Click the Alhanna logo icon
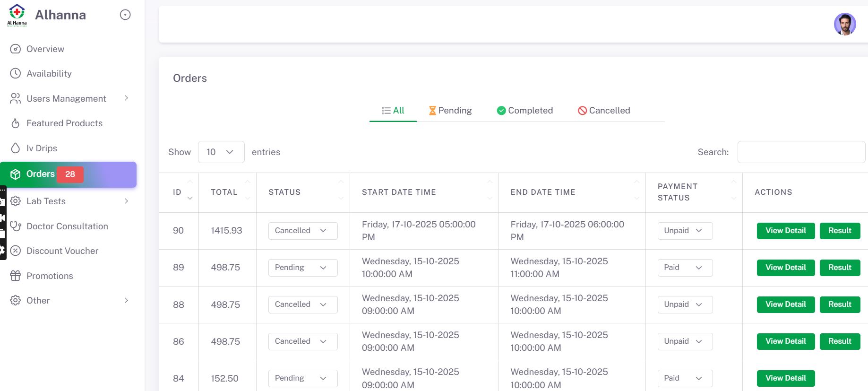This screenshot has width=868, height=391. click(x=17, y=15)
